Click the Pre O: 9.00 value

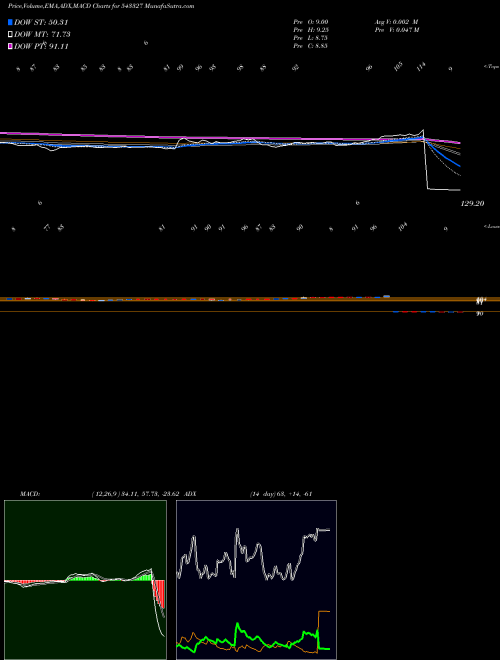click(x=311, y=21)
